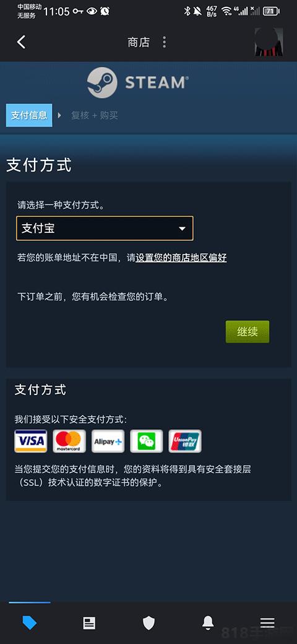The width and height of the screenshot is (297, 644).
Task: Open the notifications bell icon
Action: click(x=208, y=623)
